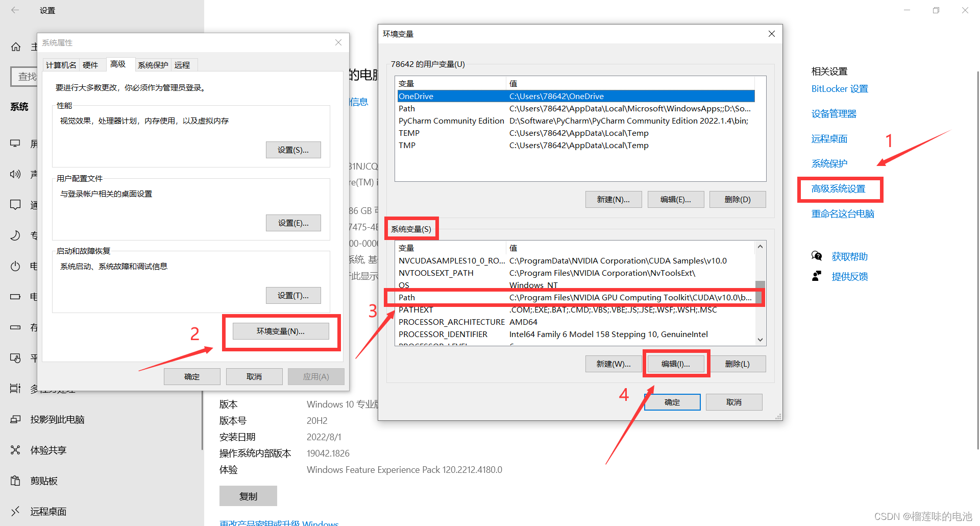This screenshot has height=526, width=980.
Task: Select the storage drive icon in sidebar
Action: point(15,327)
